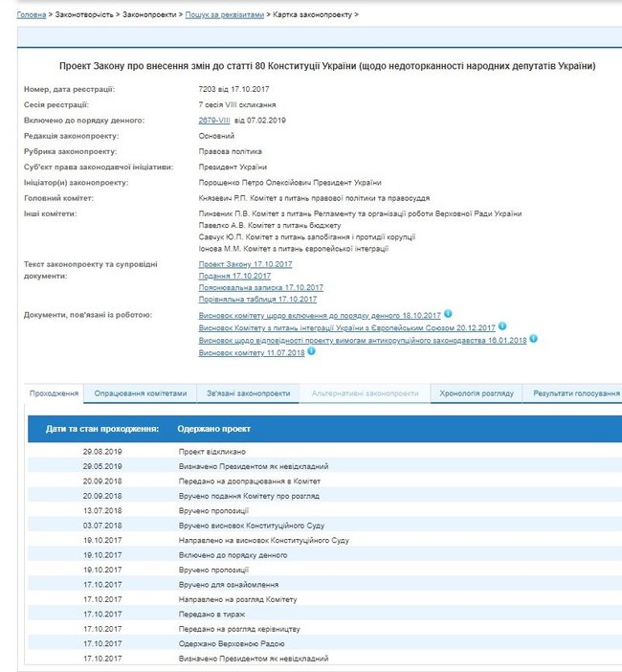Open Висновок комітету 11.07.2018 link

click(252, 353)
